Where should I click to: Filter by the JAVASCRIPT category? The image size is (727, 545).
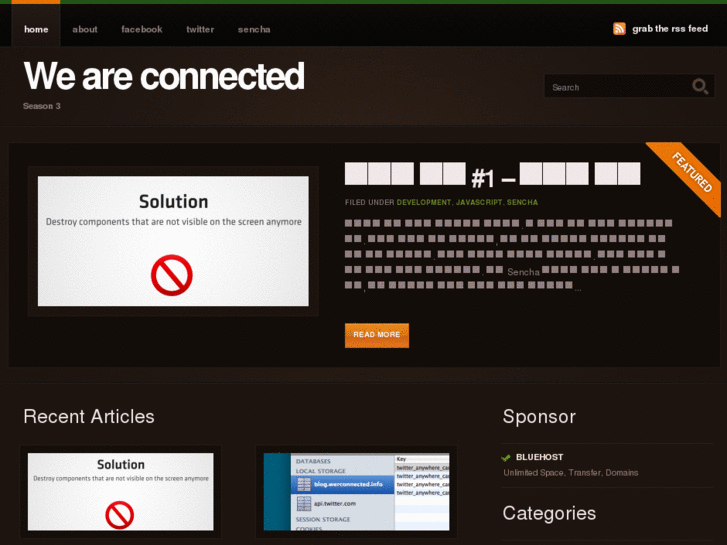479,202
